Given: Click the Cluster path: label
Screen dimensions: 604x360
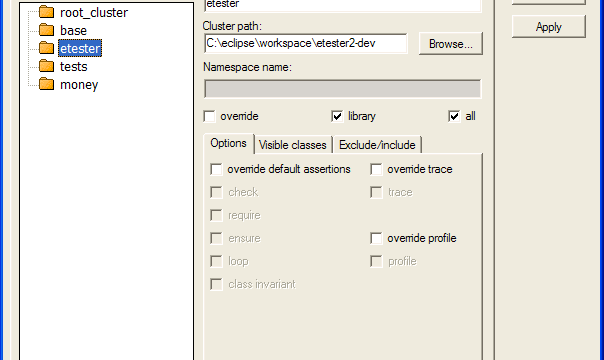Looking at the screenshot, I should tap(232, 26).
